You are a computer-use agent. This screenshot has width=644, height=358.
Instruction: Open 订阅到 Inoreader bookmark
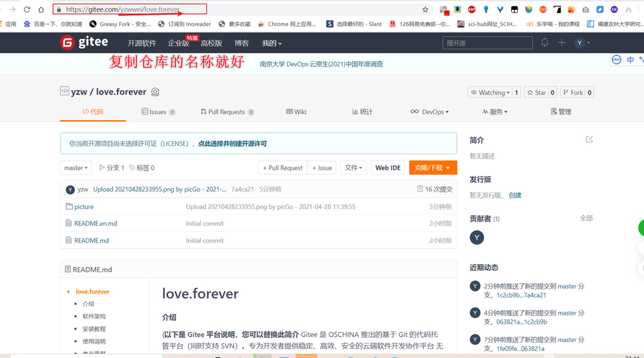(185, 24)
